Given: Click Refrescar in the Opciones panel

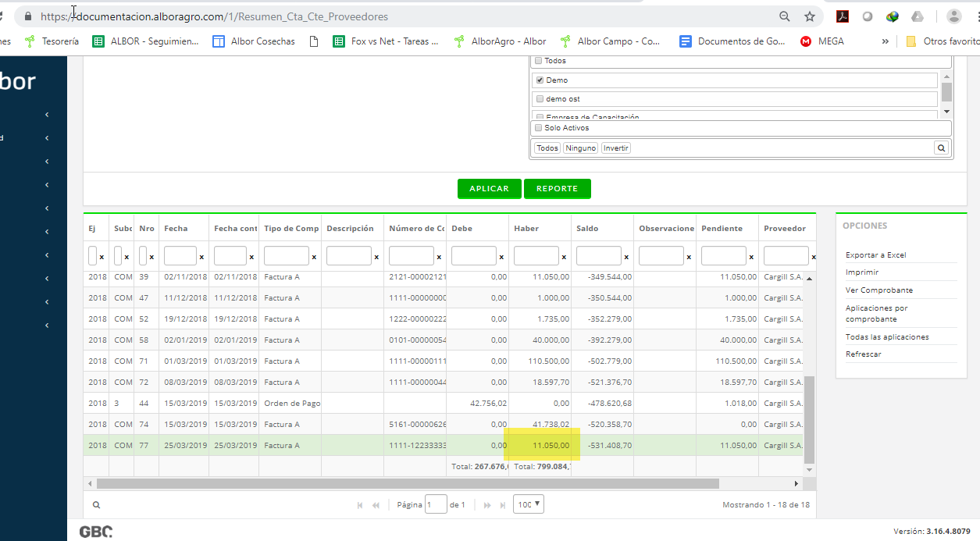Looking at the screenshot, I should [x=864, y=354].
